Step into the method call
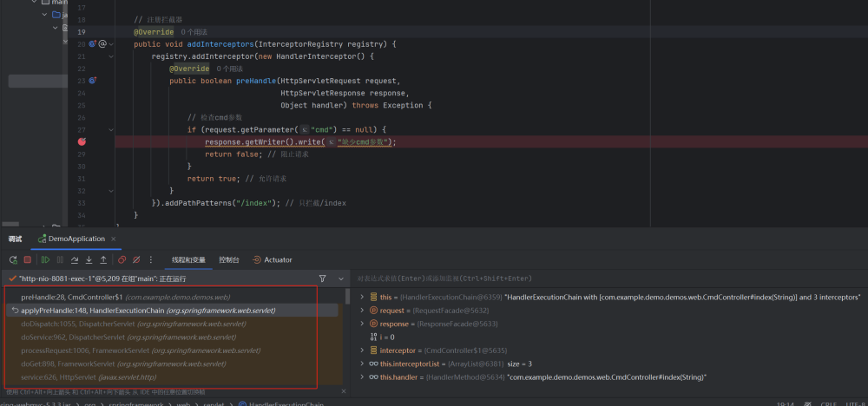 pos(89,259)
